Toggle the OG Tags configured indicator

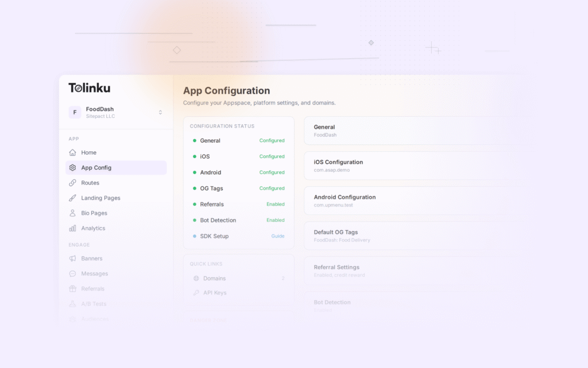coord(272,188)
